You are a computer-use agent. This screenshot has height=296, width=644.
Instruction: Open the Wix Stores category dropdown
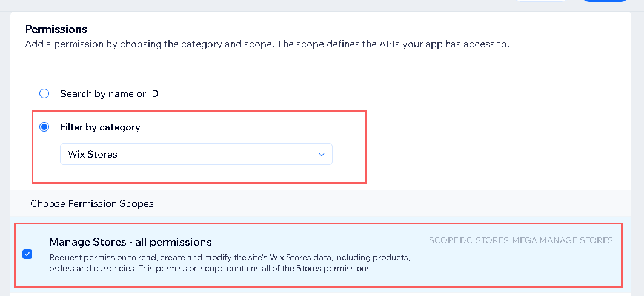[196, 154]
